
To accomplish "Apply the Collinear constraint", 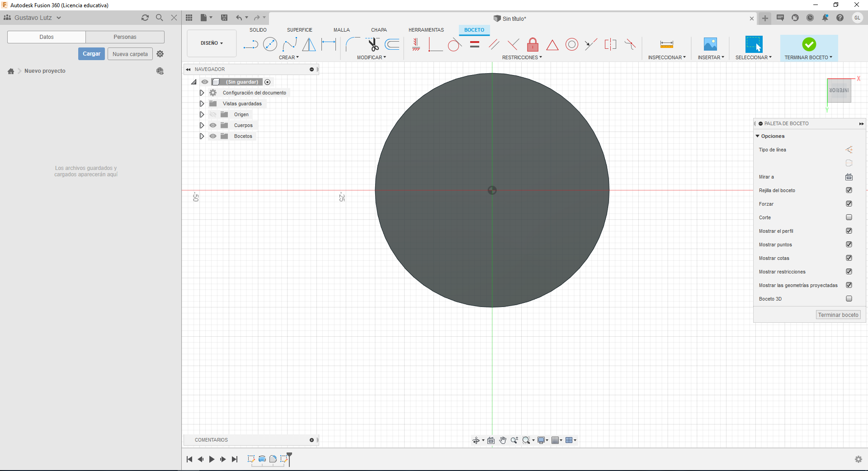I will coord(591,44).
